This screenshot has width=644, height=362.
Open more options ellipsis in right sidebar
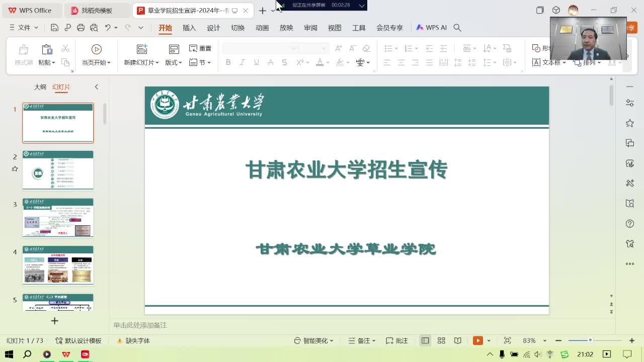(630, 263)
